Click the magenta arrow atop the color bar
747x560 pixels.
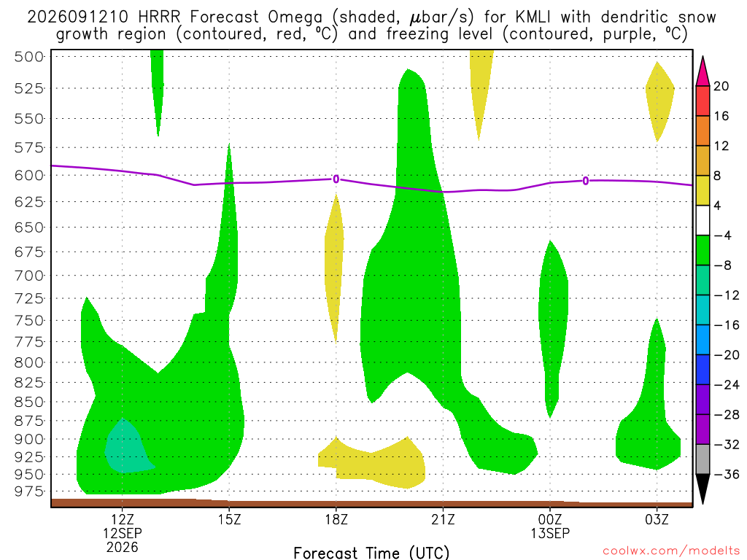(703, 71)
